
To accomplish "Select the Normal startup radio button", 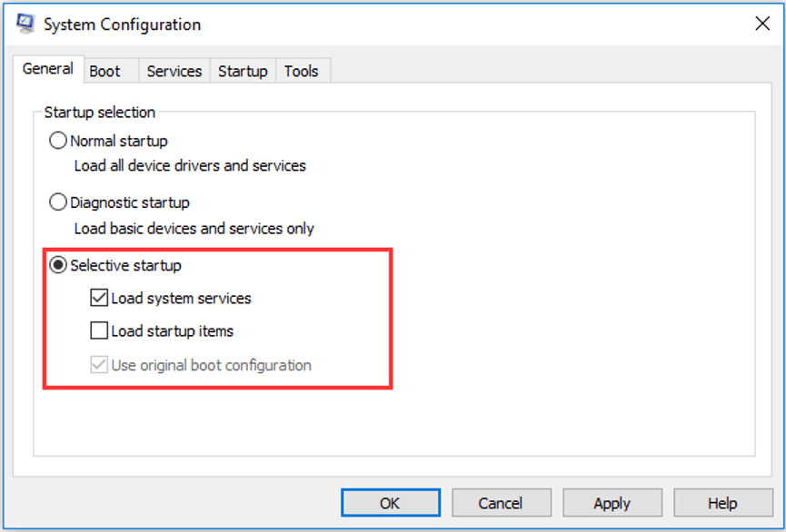I will coord(57,141).
